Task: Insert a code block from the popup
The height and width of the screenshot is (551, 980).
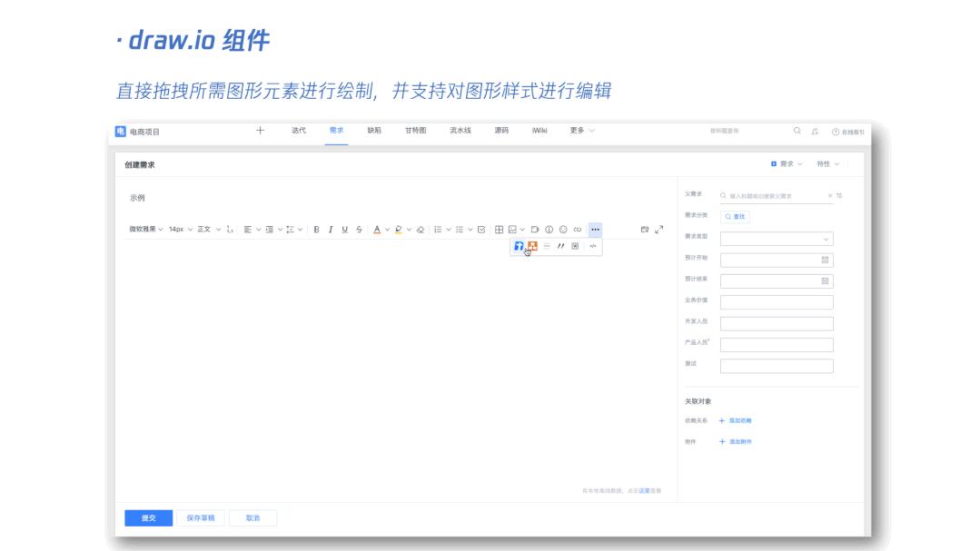Action: (x=593, y=246)
